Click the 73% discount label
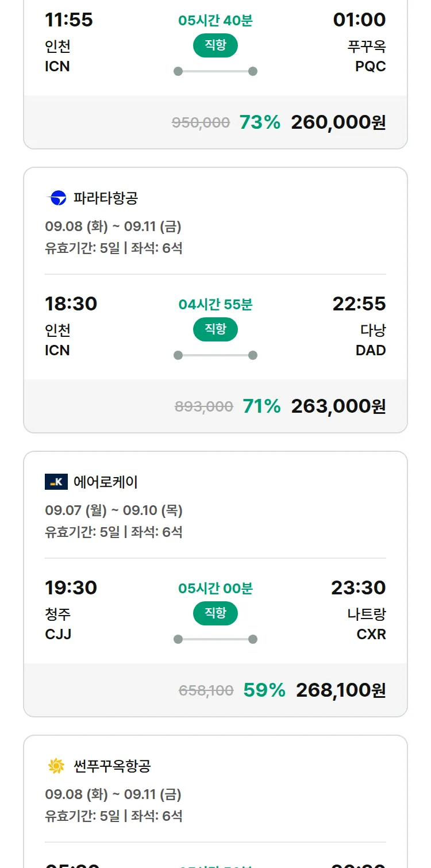Viewport: 431px width, 868px height. (x=260, y=122)
